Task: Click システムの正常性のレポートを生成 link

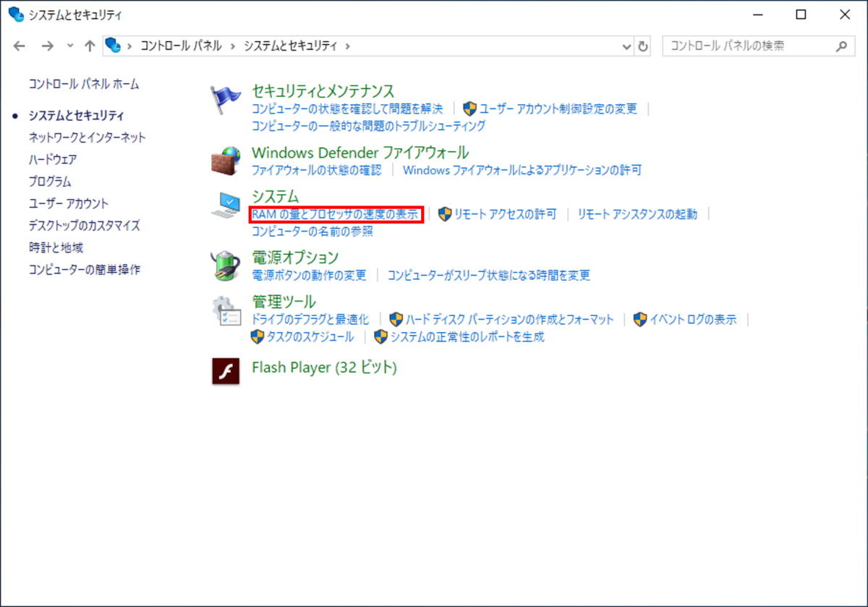Action: (x=467, y=336)
